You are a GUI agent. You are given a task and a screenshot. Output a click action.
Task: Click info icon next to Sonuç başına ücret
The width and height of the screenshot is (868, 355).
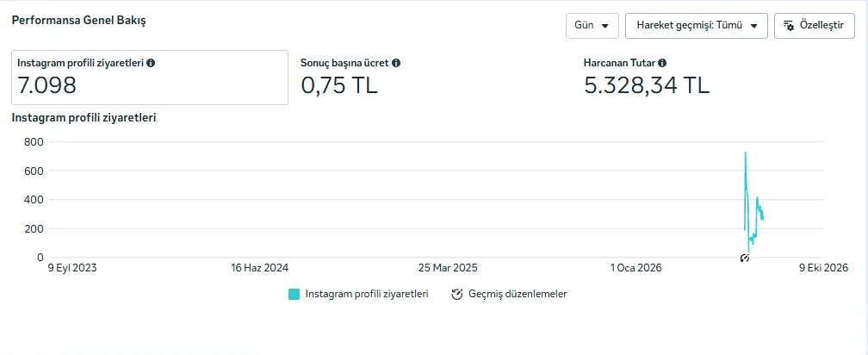click(396, 63)
